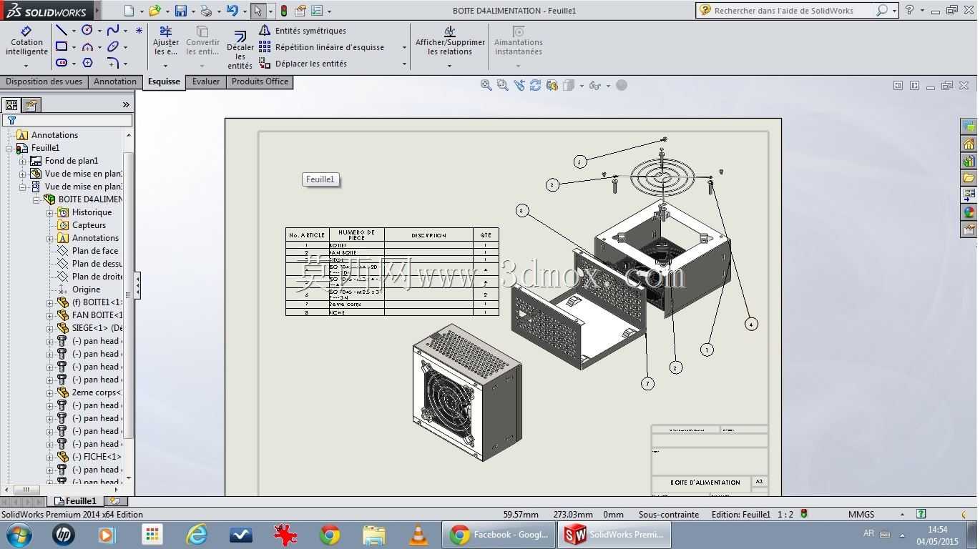Click the Windows Start button
Screen dimensions: 980x549
click(19, 535)
